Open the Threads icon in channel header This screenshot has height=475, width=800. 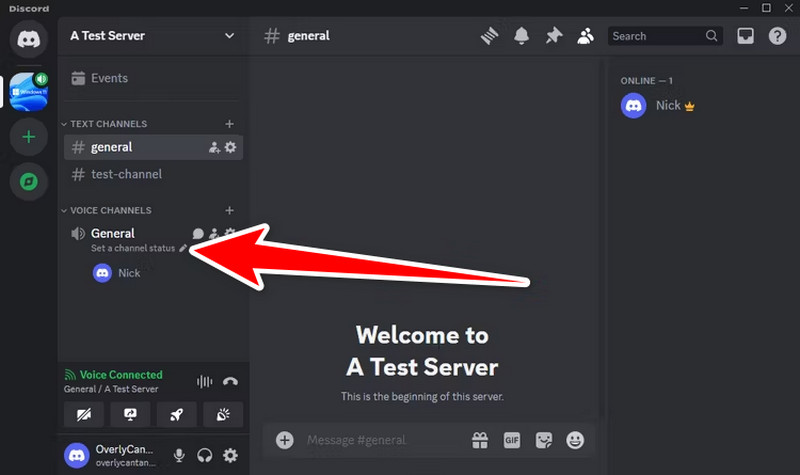[x=489, y=36]
